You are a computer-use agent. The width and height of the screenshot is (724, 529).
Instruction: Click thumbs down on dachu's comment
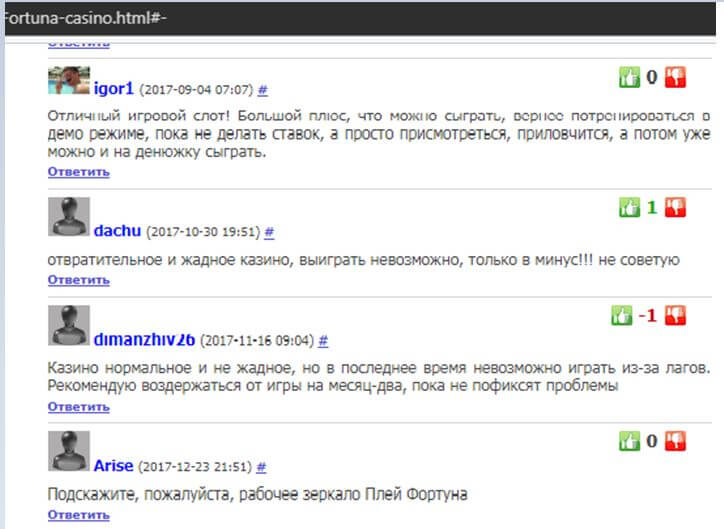point(677,207)
